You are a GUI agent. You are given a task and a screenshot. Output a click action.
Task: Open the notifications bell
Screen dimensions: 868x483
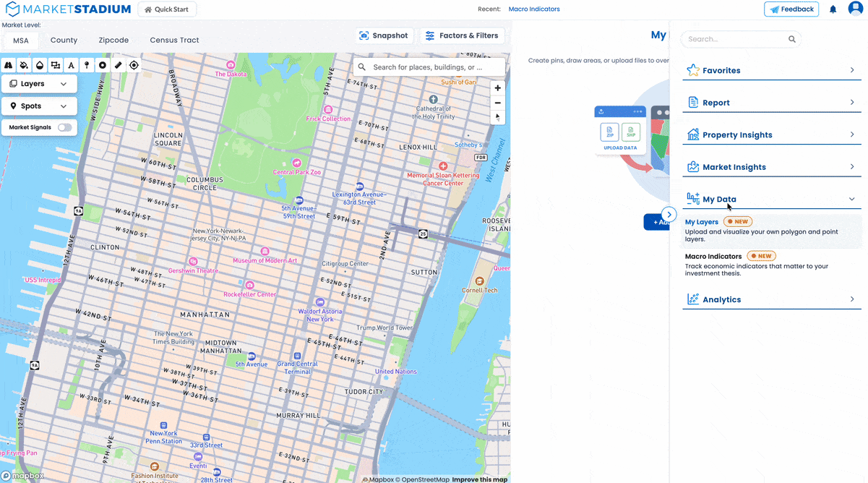(833, 9)
